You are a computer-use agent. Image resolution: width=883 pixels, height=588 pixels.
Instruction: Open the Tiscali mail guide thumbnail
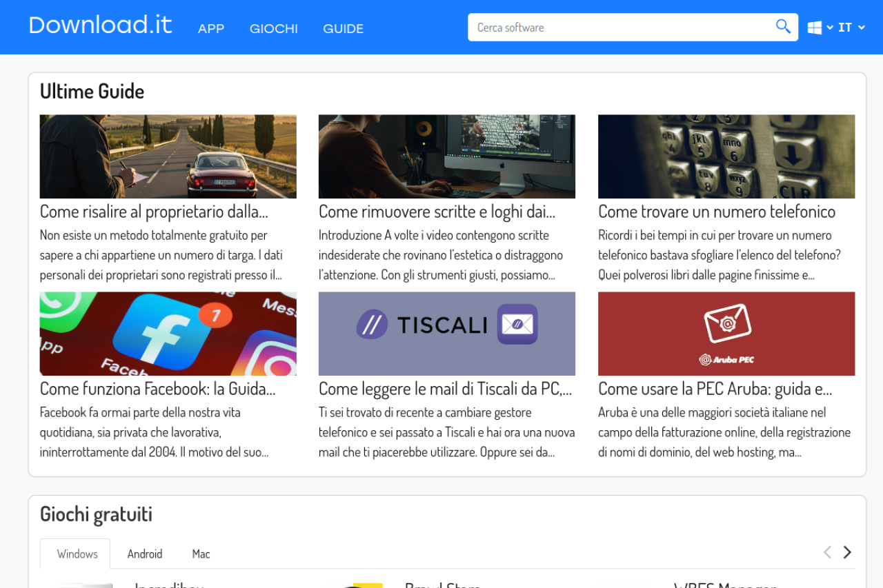point(446,334)
